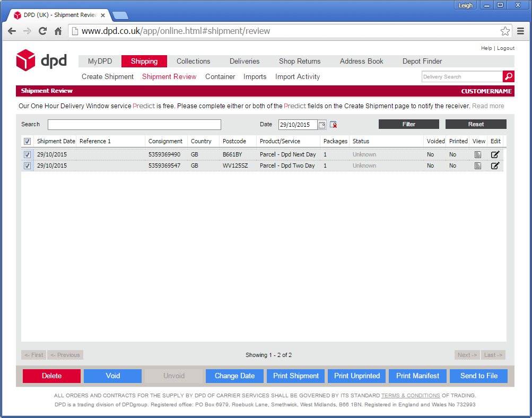Image resolution: width=532 pixels, height=418 pixels.
Task: Go to Create Shipment
Action: tap(108, 77)
